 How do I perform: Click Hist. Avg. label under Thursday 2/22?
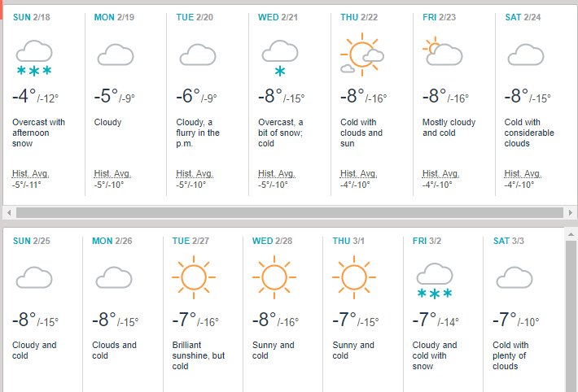point(359,174)
